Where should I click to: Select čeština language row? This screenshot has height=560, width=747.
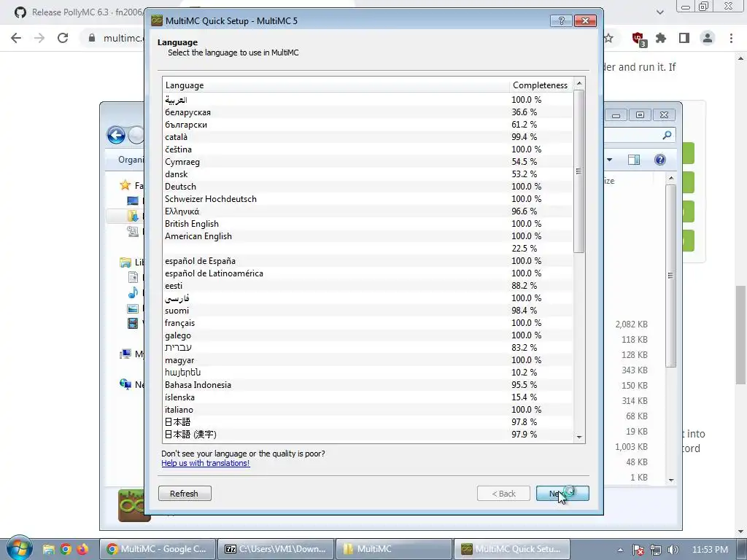(x=368, y=149)
